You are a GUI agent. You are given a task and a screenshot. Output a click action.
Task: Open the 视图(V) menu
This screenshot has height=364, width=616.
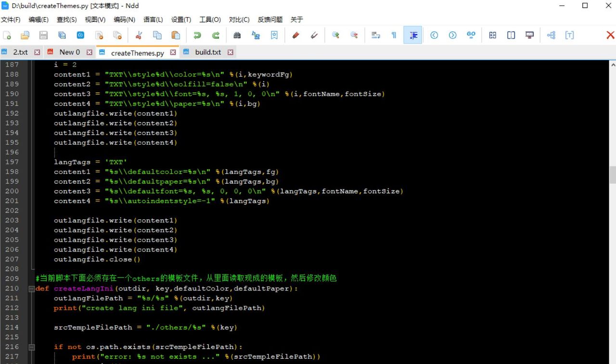[95, 20]
